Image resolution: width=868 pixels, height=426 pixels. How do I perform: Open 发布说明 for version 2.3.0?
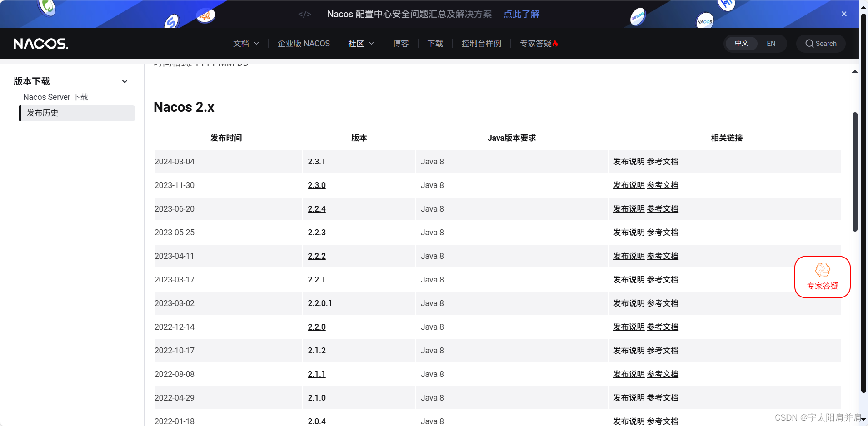tap(629, 185)
